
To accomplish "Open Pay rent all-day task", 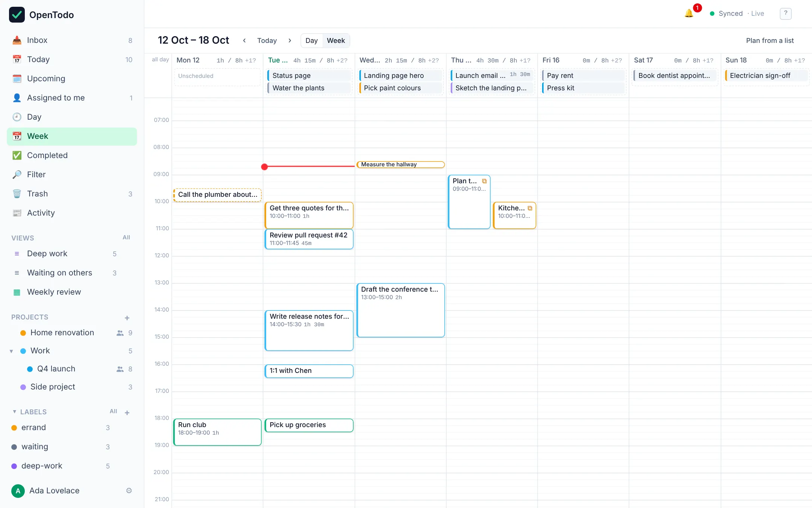I will click(x=583, y=76).
